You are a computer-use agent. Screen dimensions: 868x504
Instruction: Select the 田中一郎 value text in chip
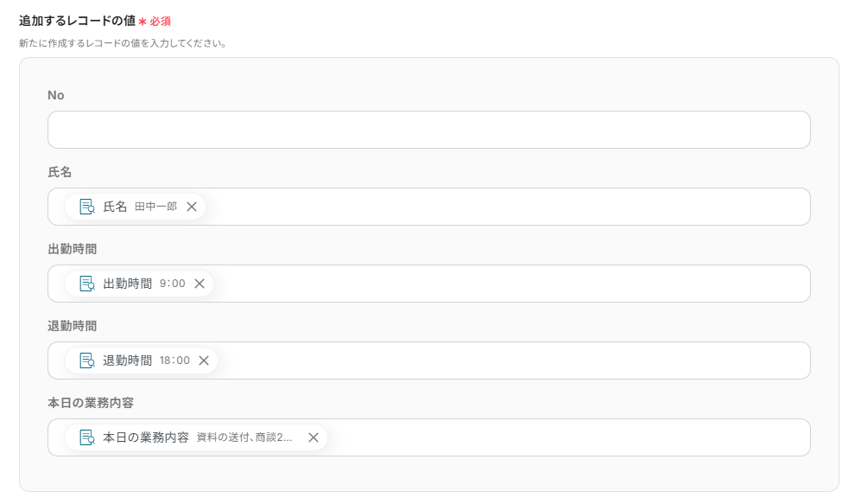155,207
